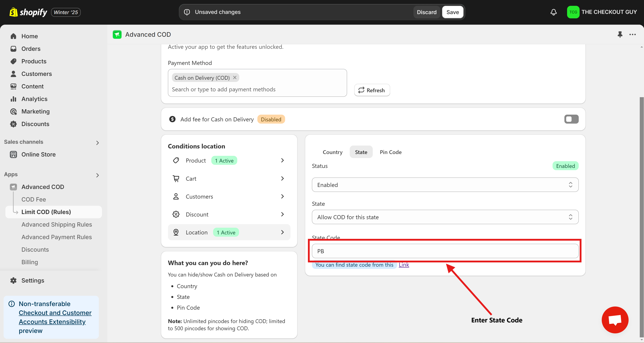Open Discounts under Advanced COD
This screenshot has height=343, width=644.
click(35, 249)
